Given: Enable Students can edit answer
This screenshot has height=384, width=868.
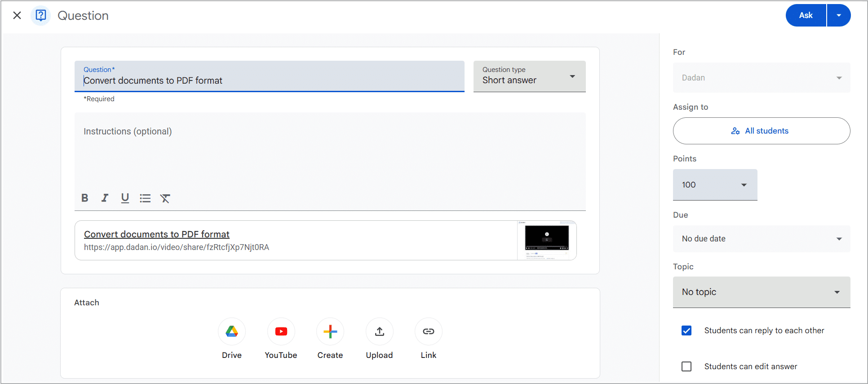Looking at the screenshot, I should tap(686, 366).
